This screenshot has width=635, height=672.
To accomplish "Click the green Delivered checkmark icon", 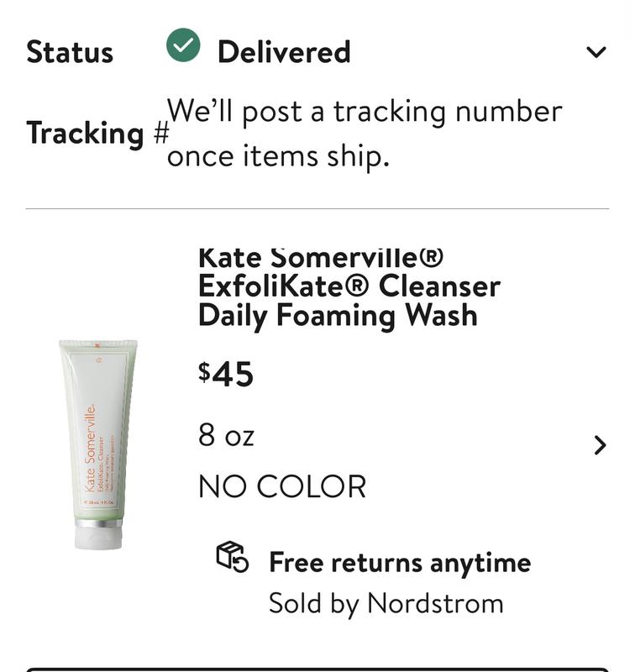I will pos(183,46).
